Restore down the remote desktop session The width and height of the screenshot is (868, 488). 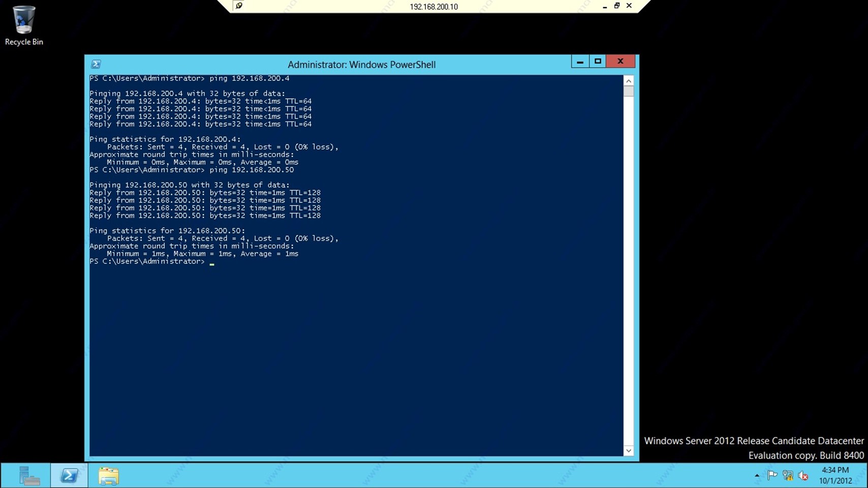click(617, 6)
